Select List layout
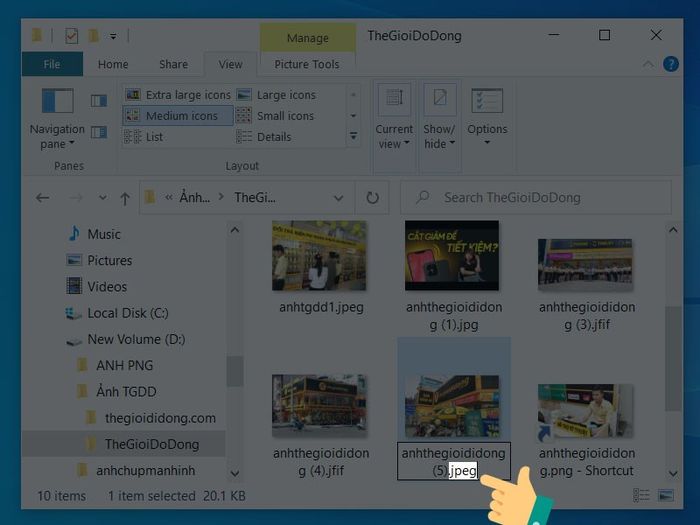This screenshot has height=525, width=700. pos(143,137)
